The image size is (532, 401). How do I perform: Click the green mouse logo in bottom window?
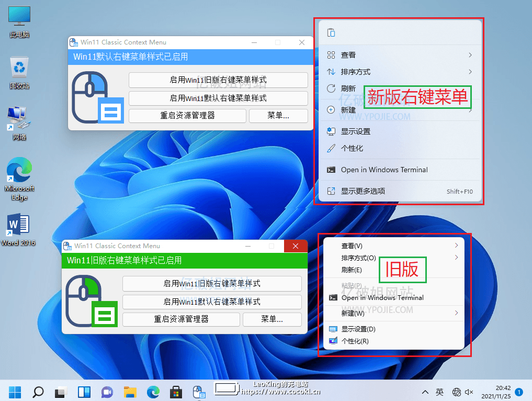pyautogui.click(x=92, y=301)
